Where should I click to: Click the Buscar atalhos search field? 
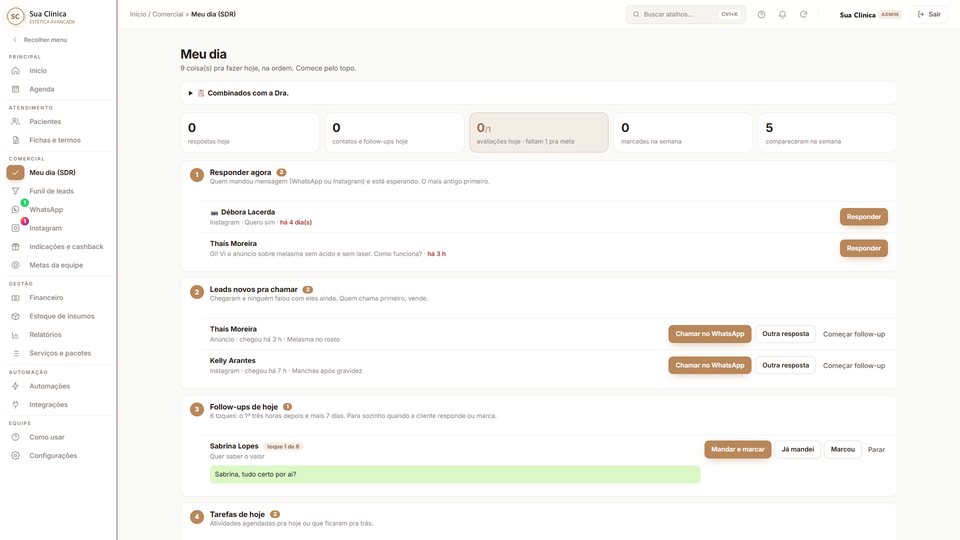pyautogui.click(x=686, y=14)
